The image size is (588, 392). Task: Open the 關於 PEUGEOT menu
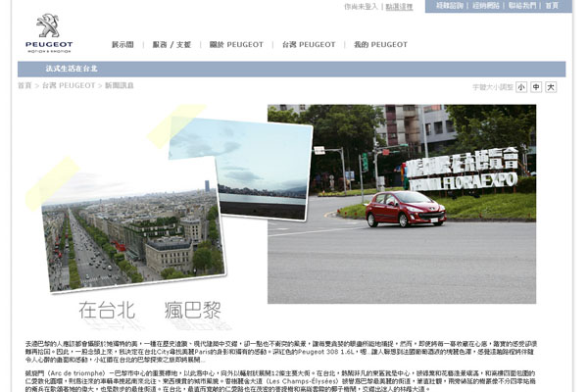(x=236, y=45)
